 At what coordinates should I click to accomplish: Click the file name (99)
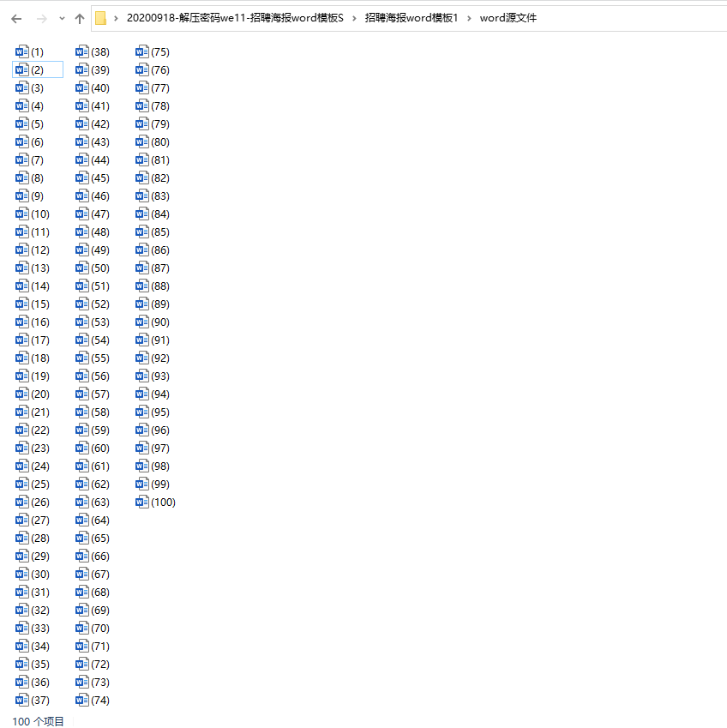point(160,484)
